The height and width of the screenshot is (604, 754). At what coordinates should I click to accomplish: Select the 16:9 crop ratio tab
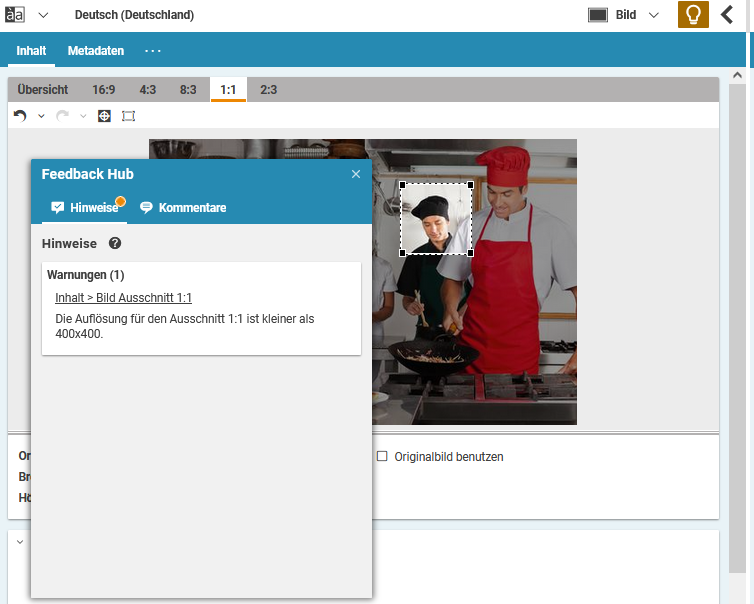pos(104,90)
